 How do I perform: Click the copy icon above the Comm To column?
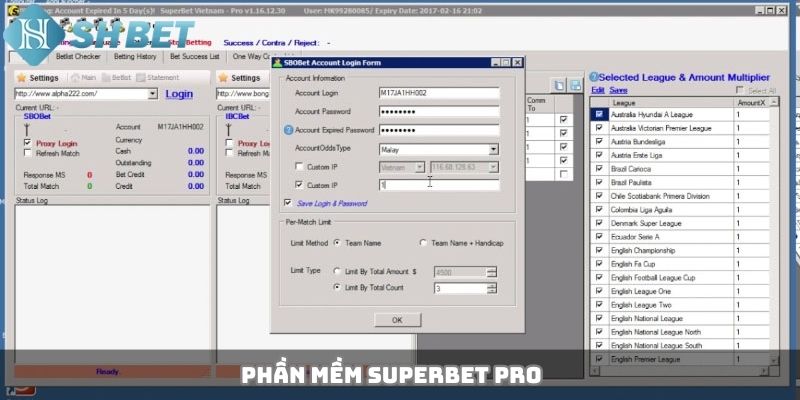pyautogui.click(x=559, y=85)
